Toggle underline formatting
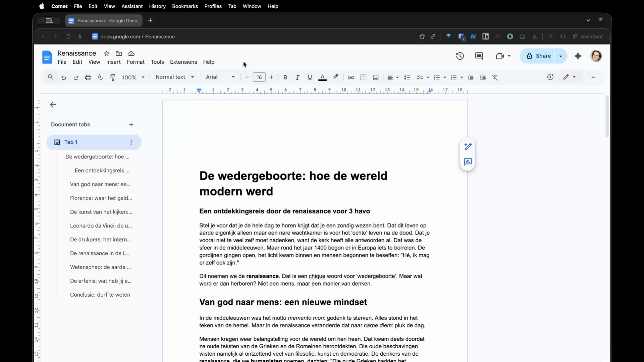The image size is (644, 362). click(310, 77)
